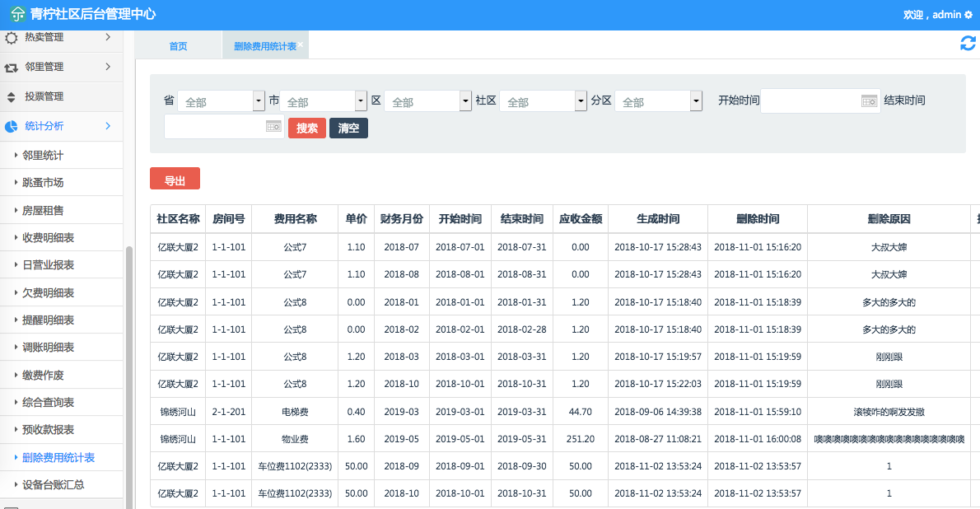The image size is (980, 509).
Task: Open 日营业报表 in sidebar
Action: [61, 265]
